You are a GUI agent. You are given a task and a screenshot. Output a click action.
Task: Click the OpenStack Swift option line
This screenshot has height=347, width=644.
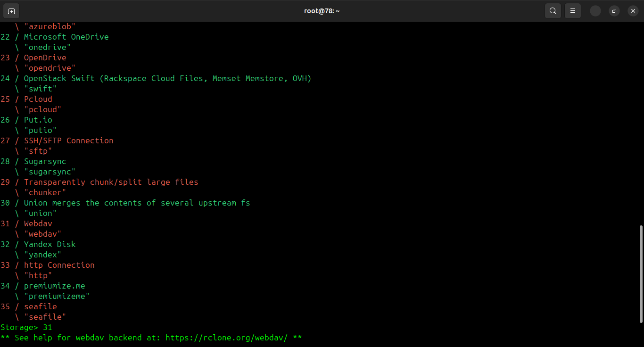[156, 78]
